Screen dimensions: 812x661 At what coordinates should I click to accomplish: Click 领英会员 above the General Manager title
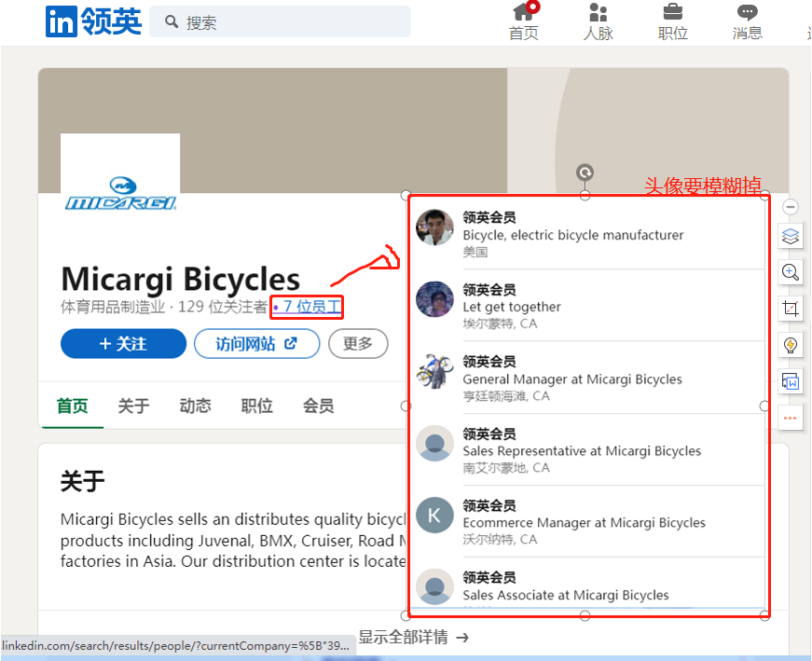tap(489, 362)
